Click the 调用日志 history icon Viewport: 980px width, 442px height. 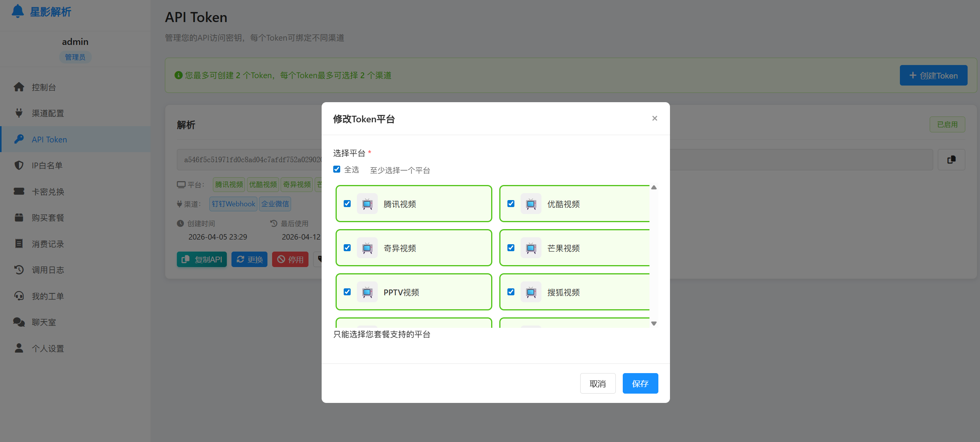click(x=19, y=270)
